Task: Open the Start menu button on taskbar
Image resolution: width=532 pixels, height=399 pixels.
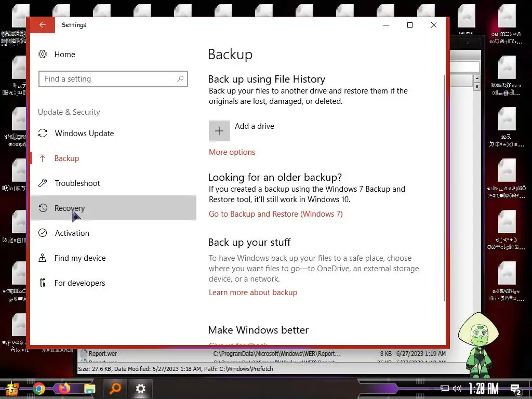Action: (12, 389)
